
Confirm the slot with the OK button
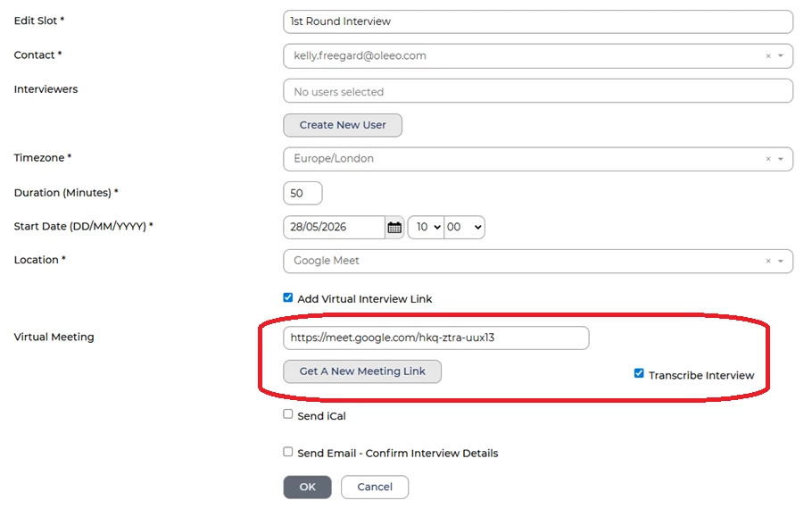[x=307, y=488]
